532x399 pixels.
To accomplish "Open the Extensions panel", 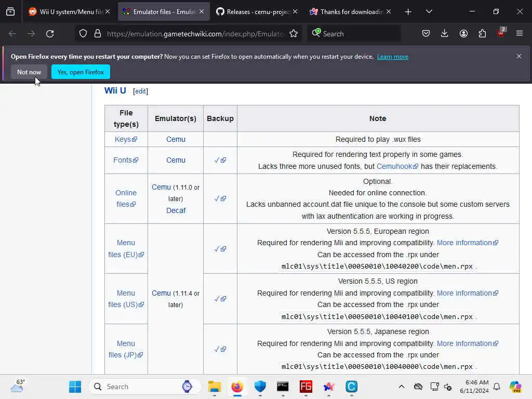I will point(482,33).
